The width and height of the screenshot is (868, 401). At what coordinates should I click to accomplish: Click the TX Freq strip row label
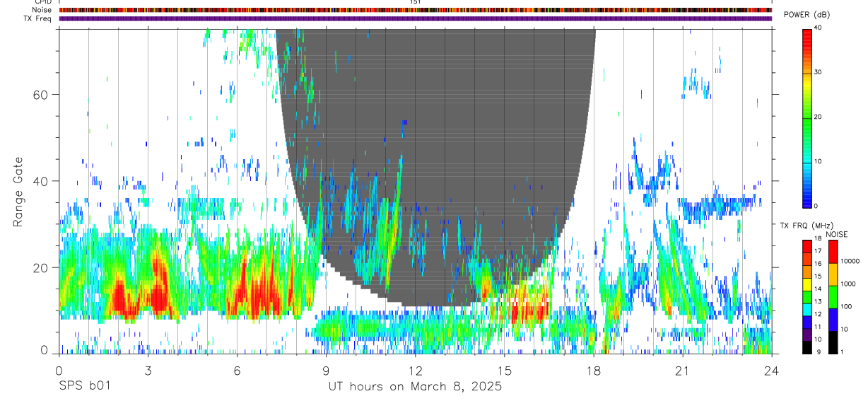(x=37, y=18)
